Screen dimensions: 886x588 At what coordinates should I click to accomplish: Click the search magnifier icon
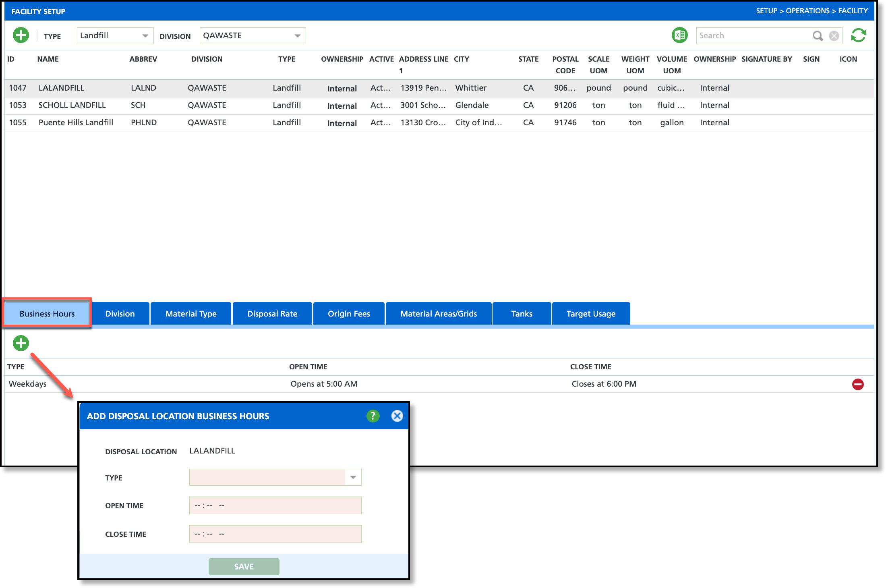(x=817, y=36)
